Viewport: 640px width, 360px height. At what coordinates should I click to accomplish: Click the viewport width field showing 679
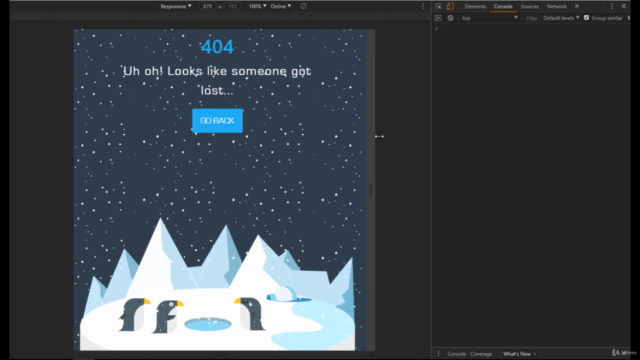[x=207, y=7]
